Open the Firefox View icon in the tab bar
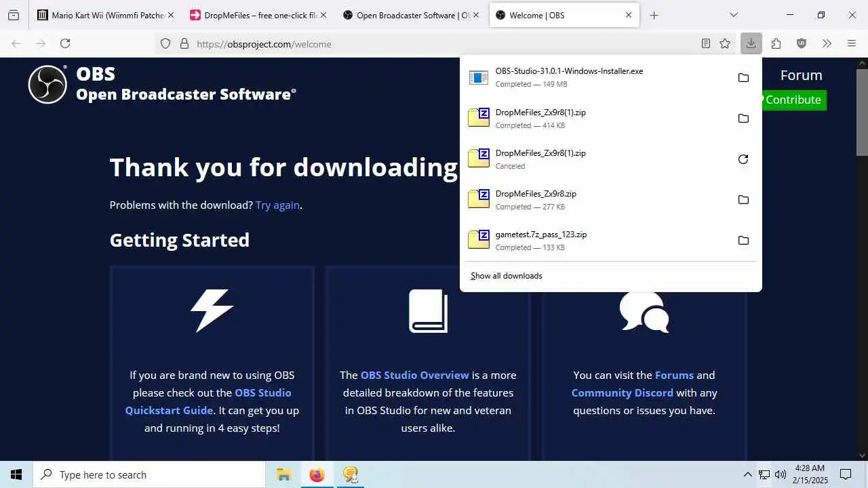868x488 pixels. coord(14,15)
